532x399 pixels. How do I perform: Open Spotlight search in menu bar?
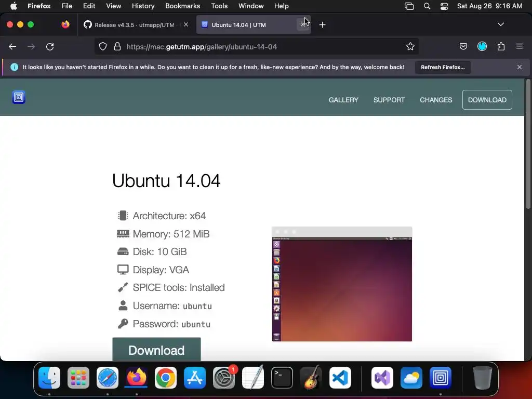[427, 6]
